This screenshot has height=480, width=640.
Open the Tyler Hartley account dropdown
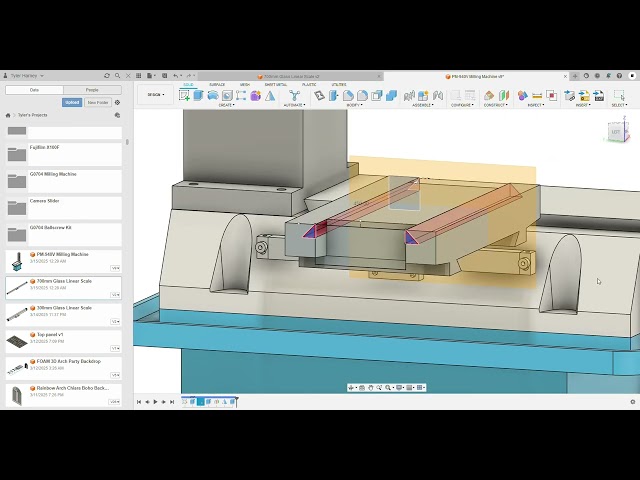tap(27, 76)
